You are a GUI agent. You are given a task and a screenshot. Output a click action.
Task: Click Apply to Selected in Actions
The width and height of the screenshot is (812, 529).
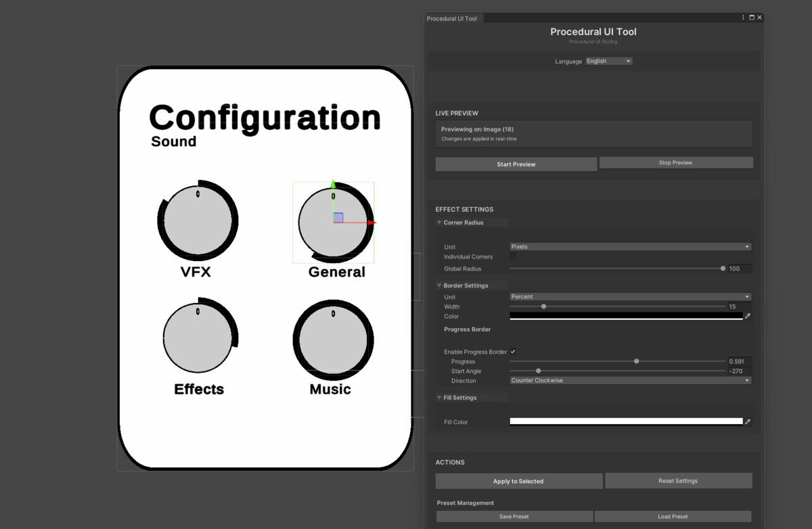519,480
